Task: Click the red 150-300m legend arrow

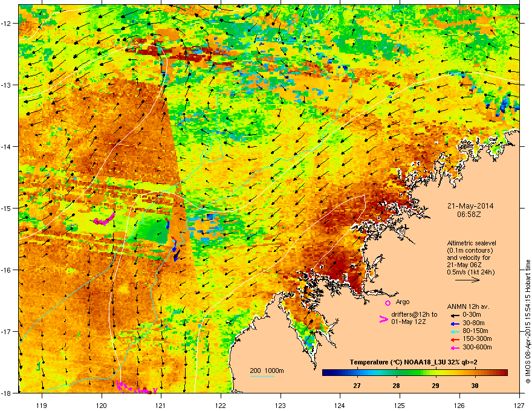Action: [455, 340]
